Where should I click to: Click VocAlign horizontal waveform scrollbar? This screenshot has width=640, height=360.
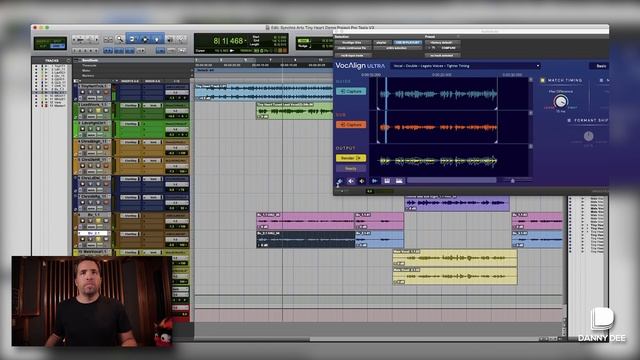click(452, 180)
